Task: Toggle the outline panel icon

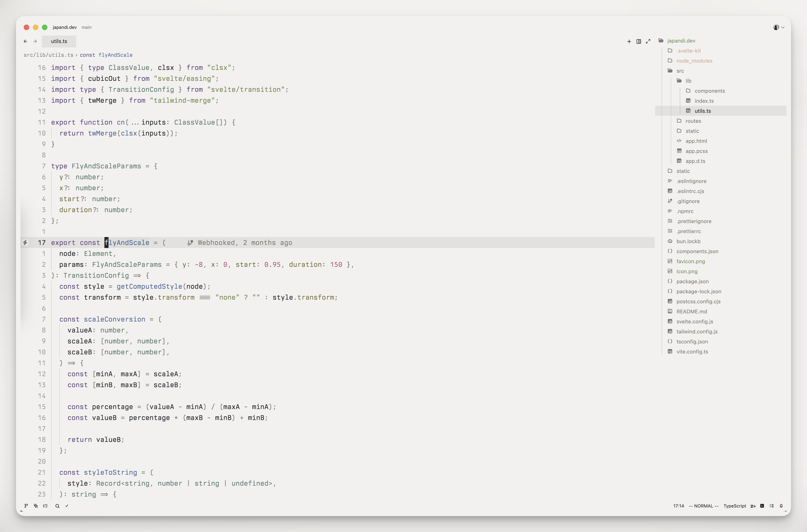Action: pos(45,506)
